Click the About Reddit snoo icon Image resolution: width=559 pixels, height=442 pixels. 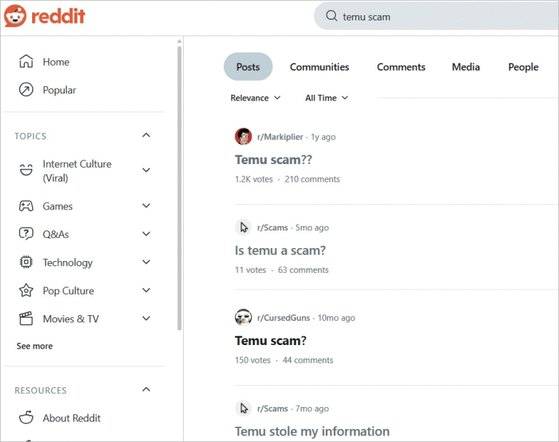click(26, 417)
